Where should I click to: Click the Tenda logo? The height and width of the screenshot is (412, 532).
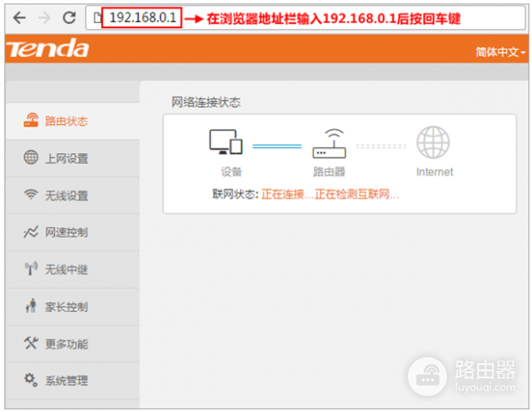[48, 49]
